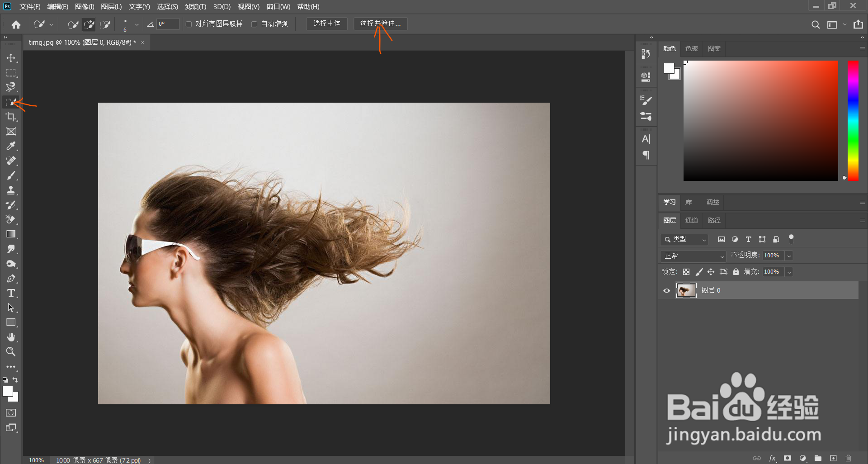The width and height of the screenshot is (868, 464).
Task: Open the 滤镜(T) menu
Action: click(195, 7)
